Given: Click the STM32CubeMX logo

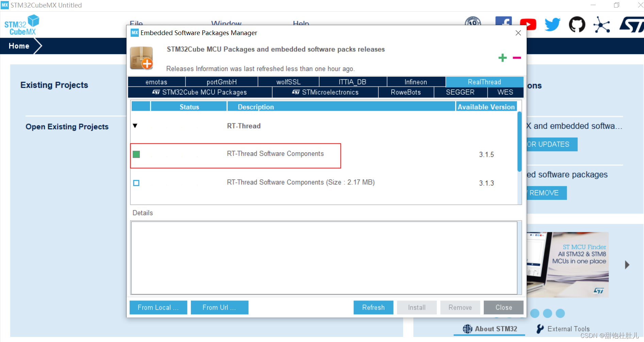Looking at the screenshot, I should (22, 25).
